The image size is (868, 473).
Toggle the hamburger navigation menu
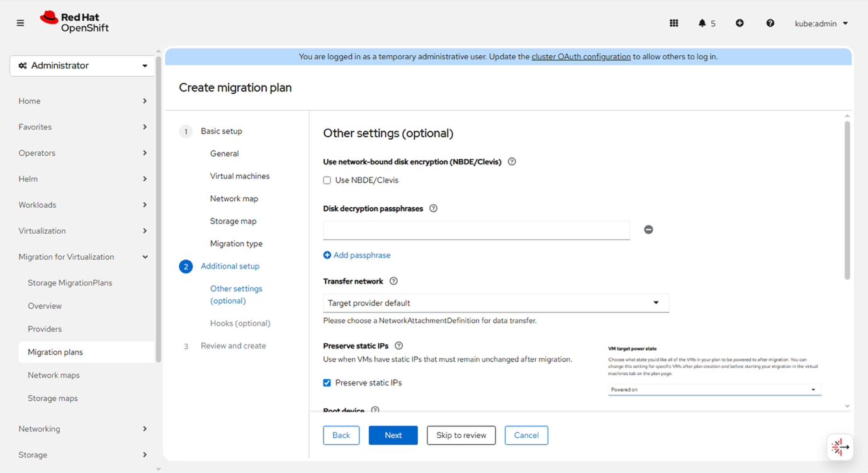click(x=20, y=23)
